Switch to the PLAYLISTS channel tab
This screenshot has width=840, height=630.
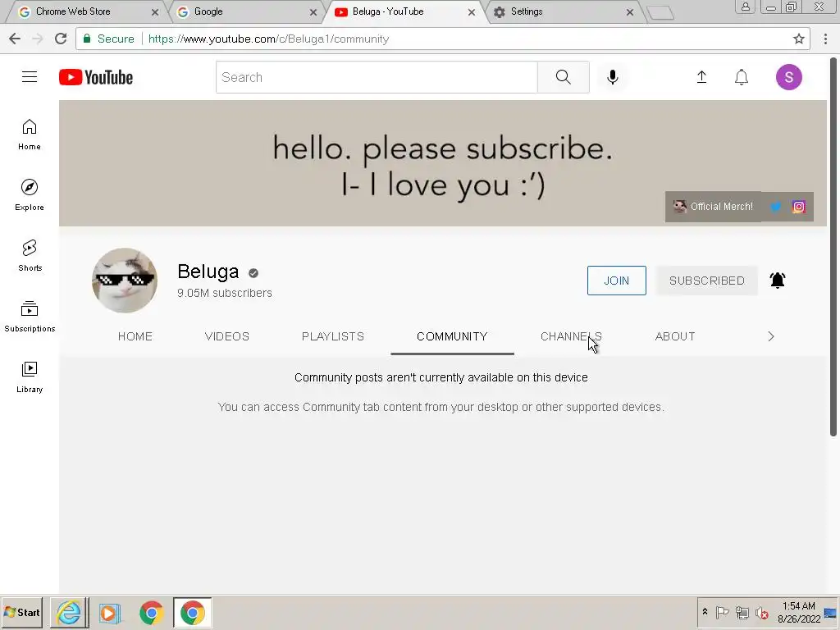[333, 336]
